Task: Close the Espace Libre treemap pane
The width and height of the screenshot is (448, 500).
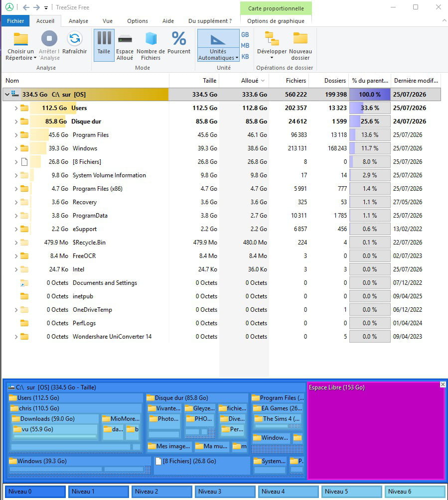Action: [443, 384]
